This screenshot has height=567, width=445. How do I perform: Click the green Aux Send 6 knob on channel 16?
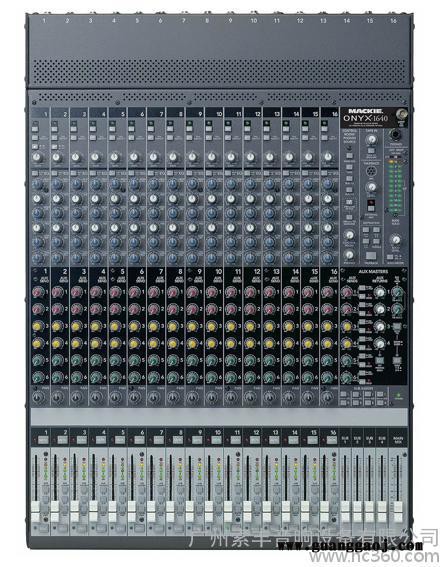[x=327, y=377]
